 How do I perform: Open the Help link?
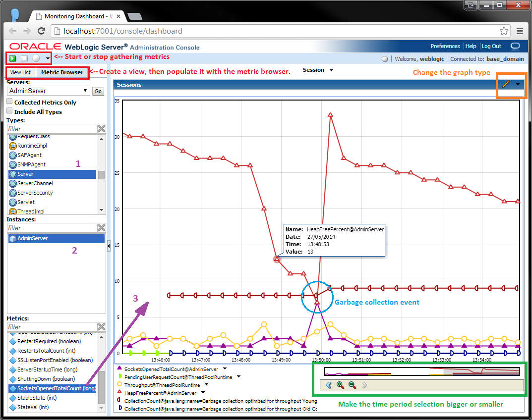(471, 46)
